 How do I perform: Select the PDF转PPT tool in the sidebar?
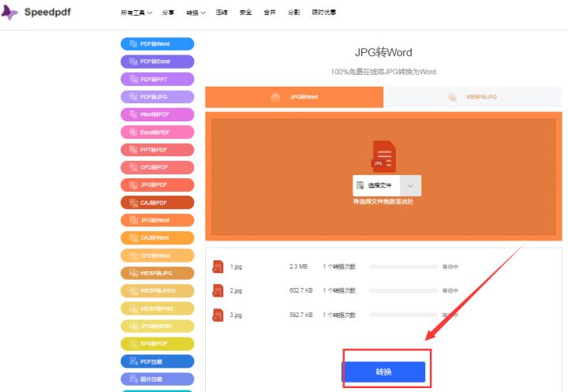pos(157,79)
